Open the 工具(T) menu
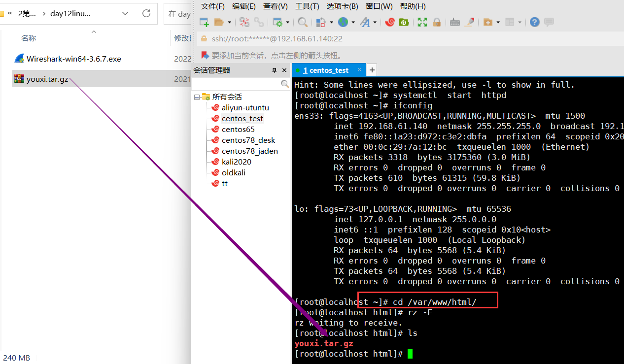 [x=308, y=6]
